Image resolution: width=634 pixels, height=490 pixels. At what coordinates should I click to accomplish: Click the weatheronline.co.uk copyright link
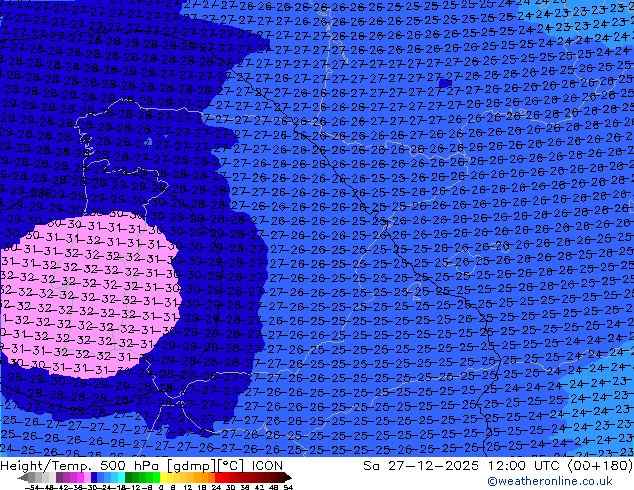[549, 481]
